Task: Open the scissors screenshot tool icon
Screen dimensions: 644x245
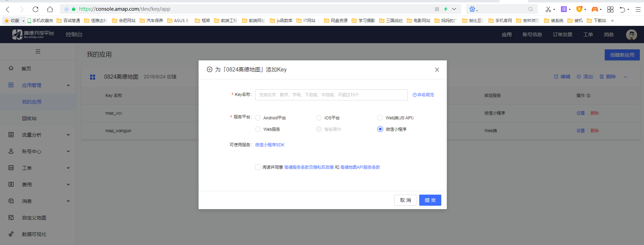Action: click(548, 9)
